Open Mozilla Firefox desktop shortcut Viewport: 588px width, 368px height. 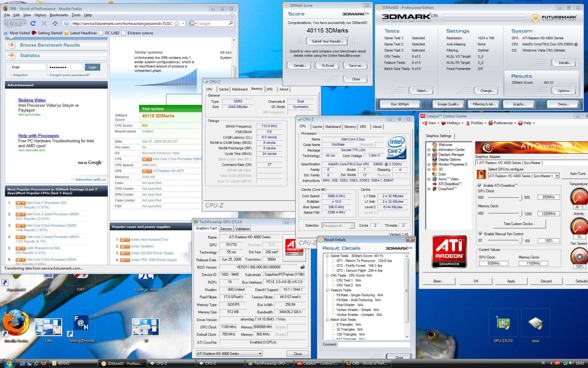(16, 326)
